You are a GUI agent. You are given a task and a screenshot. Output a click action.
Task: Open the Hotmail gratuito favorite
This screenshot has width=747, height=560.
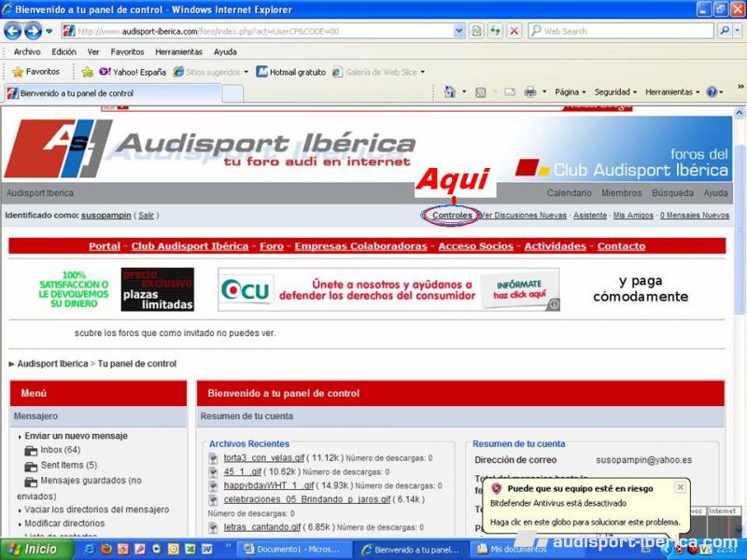[291, 72]
